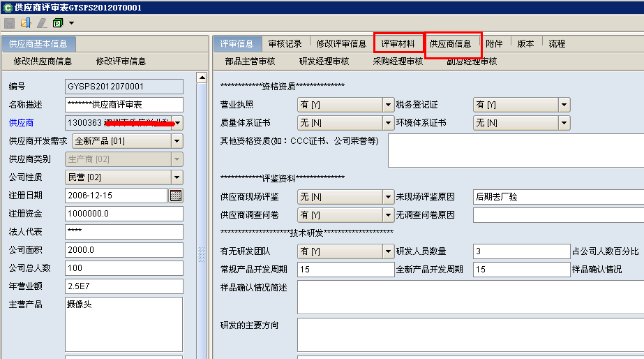Open the calendar picker for 注册日期

click(176, 196)
